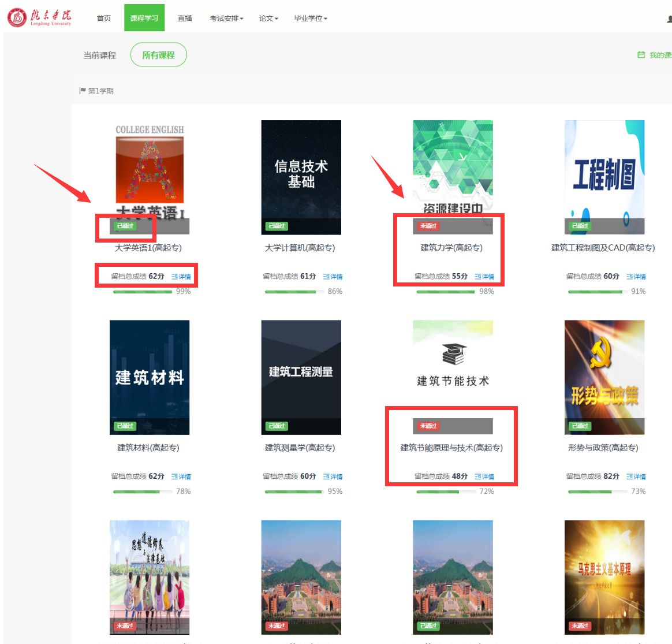Click the 已通过 badge on 大学计算机
The width and height of the screenshot is (672, 644).
277,226
